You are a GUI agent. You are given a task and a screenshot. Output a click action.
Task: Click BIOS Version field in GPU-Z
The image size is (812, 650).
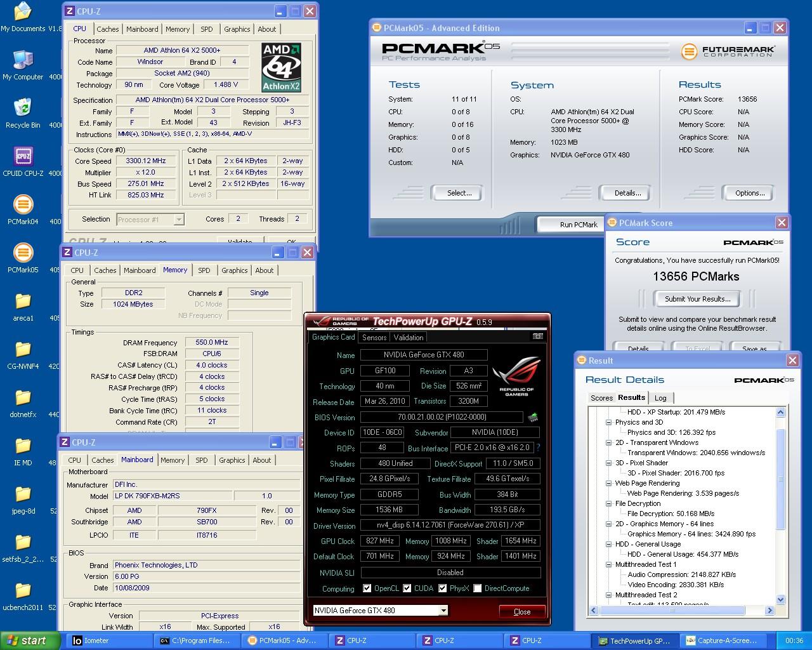442,417
